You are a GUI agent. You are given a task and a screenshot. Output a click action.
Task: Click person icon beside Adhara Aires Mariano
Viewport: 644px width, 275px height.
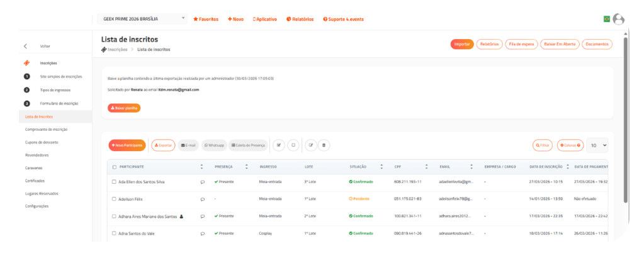click(182, 216)
